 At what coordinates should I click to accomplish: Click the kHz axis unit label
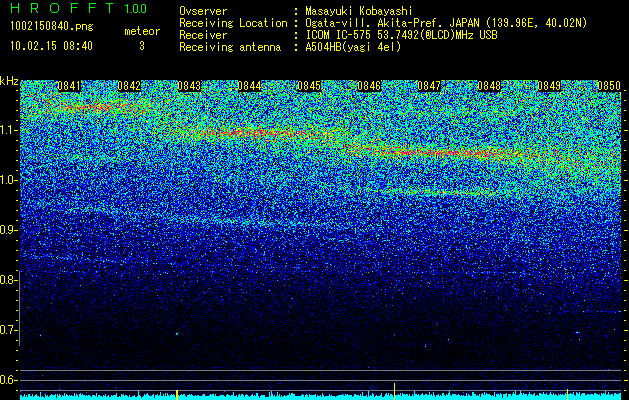click(x=9, y=81)
